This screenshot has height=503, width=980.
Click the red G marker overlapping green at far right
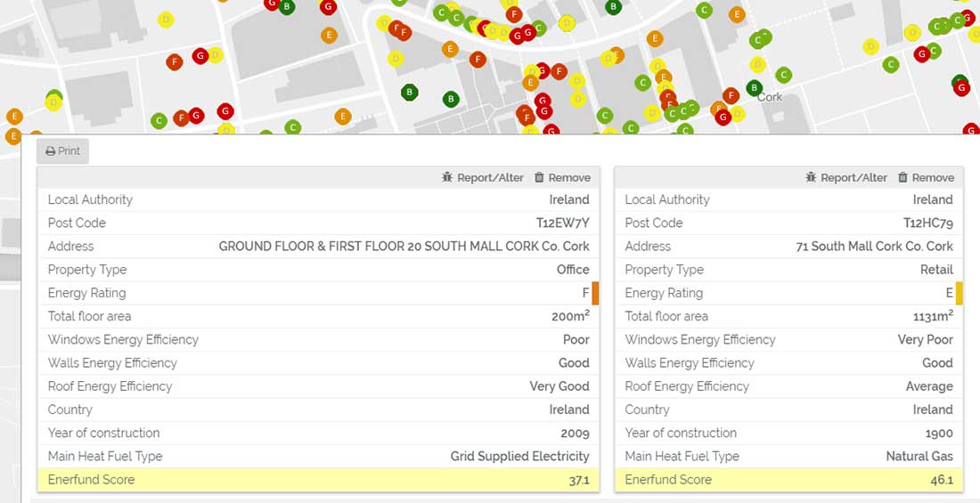[960, 87]
